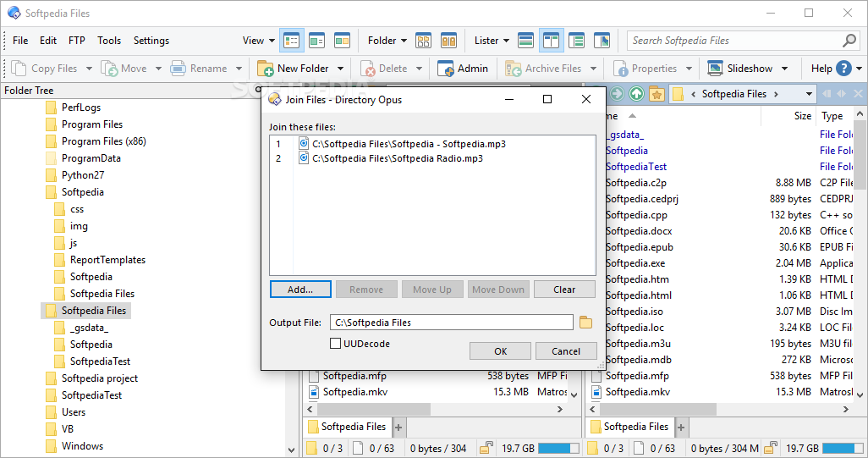
Task: Create a New Folder from toolbar
Action: (294, 69)
